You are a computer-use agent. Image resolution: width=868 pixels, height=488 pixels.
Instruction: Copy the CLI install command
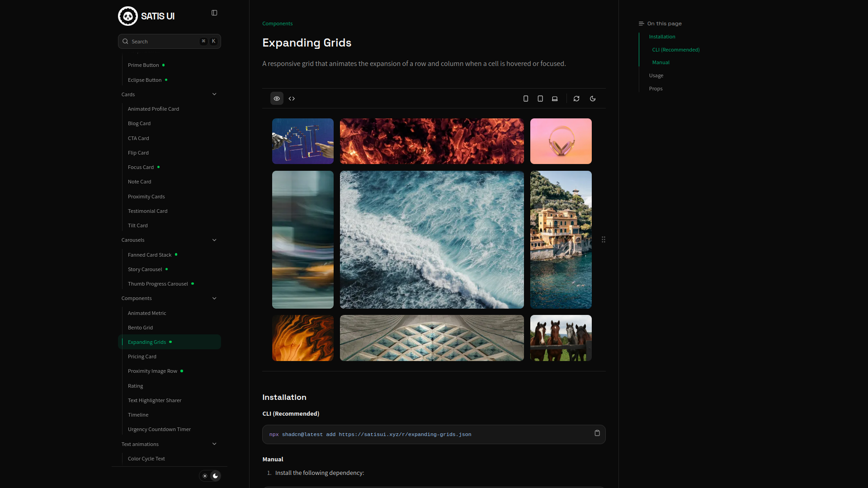tap(597, 433)
